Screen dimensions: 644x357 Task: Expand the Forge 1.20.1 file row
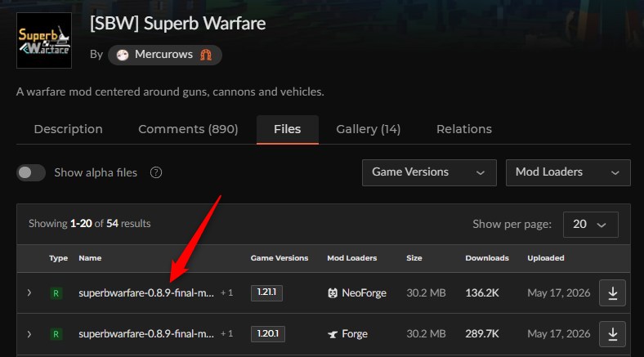29,334
